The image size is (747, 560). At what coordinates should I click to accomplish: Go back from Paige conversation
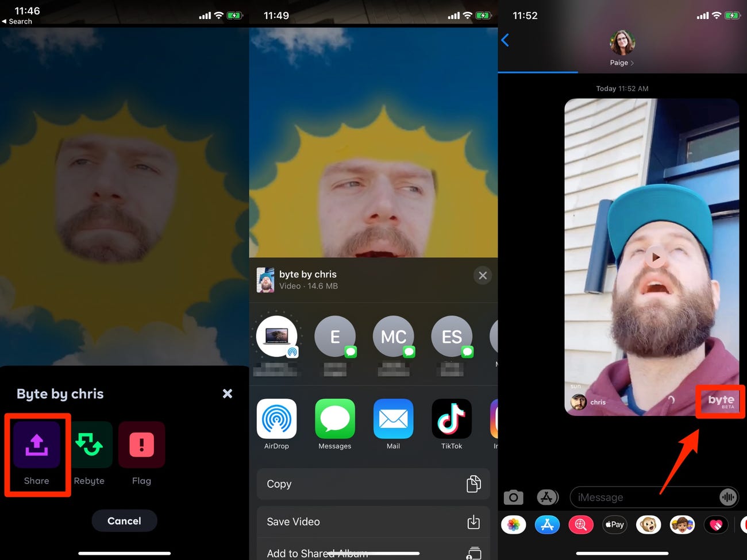pos(505,40)
